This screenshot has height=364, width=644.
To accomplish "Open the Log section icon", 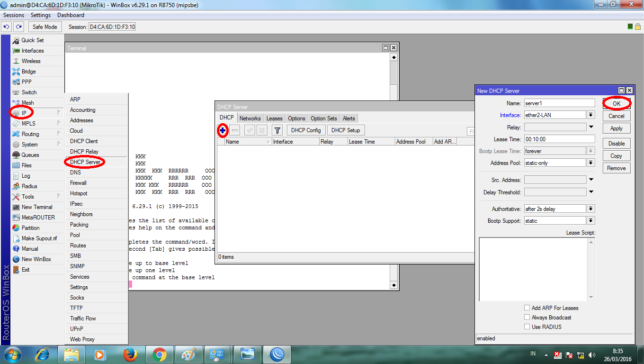I will [16, 176].
